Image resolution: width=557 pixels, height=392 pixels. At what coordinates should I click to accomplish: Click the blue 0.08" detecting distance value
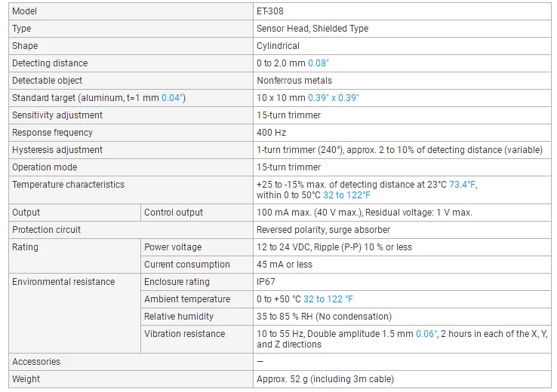[319, 63]
